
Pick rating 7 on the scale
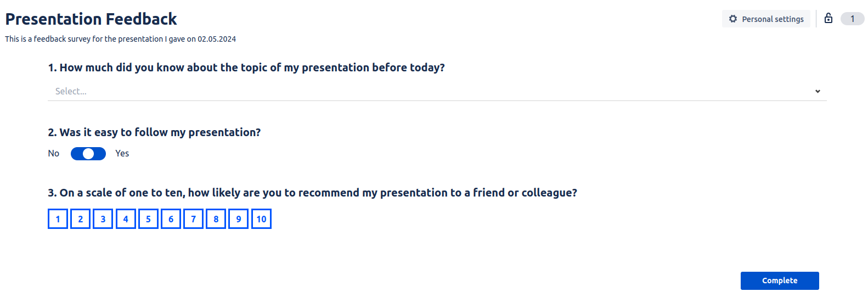click(x=193, y=219)
